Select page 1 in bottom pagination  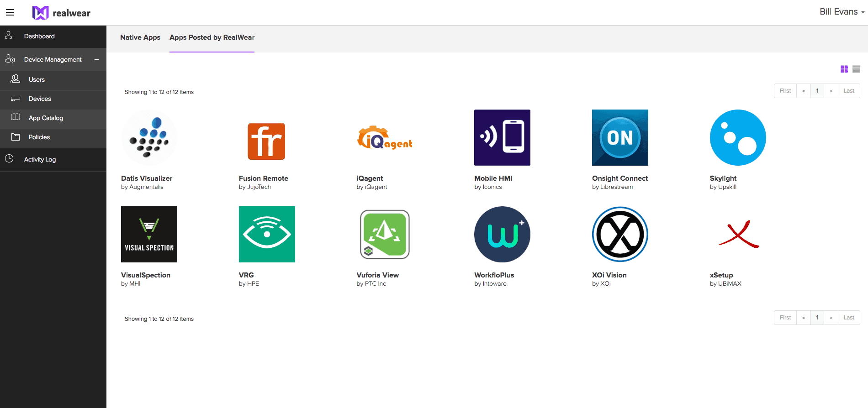(817, 318)
